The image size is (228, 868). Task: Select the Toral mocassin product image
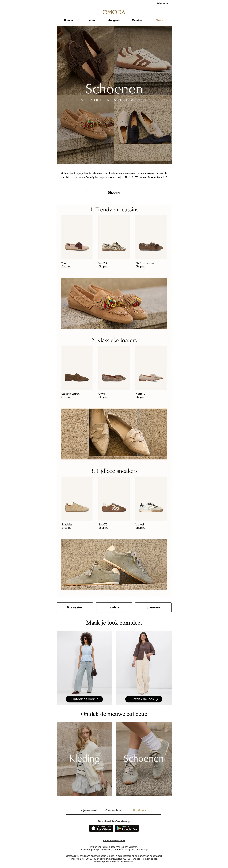(77, 237)
